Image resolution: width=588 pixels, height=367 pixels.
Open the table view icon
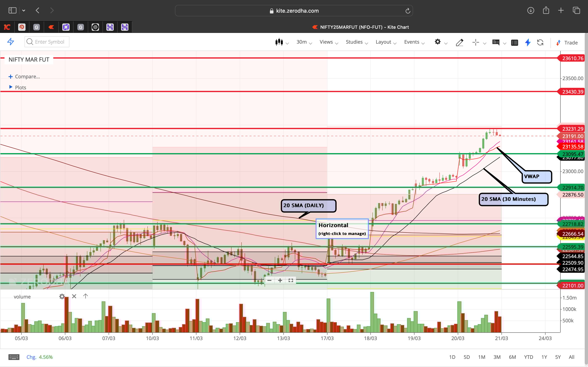click(x=515, y=42)
